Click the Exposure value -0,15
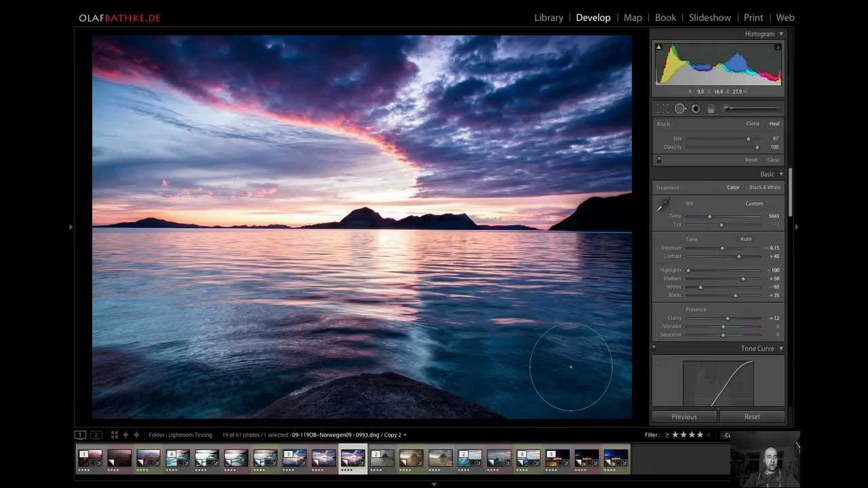 (x=772, y=248)
